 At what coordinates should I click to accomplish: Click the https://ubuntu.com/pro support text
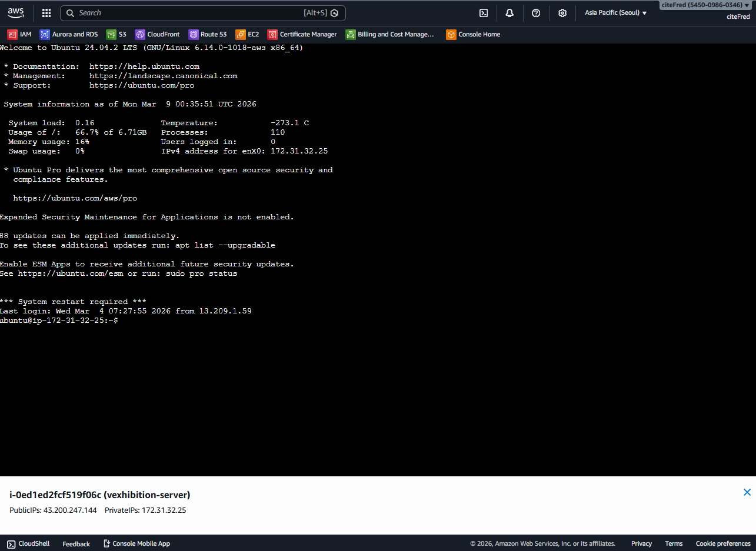point(142,85)
